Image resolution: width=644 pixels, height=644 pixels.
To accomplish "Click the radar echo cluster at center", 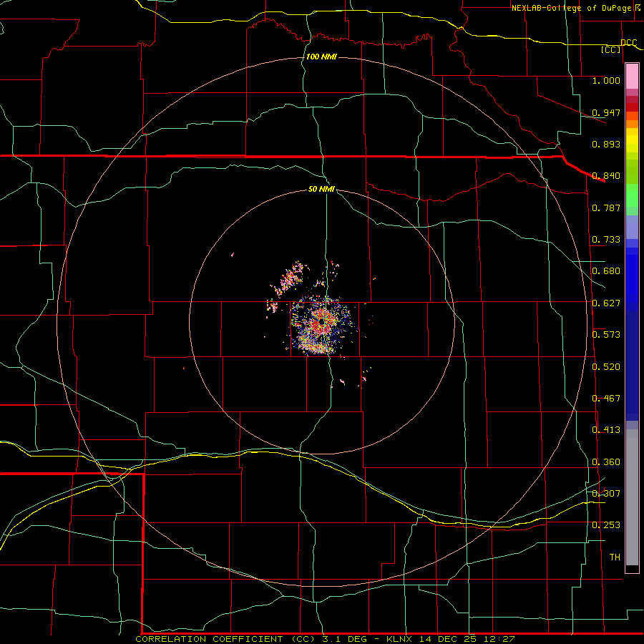I will [321, 324].
